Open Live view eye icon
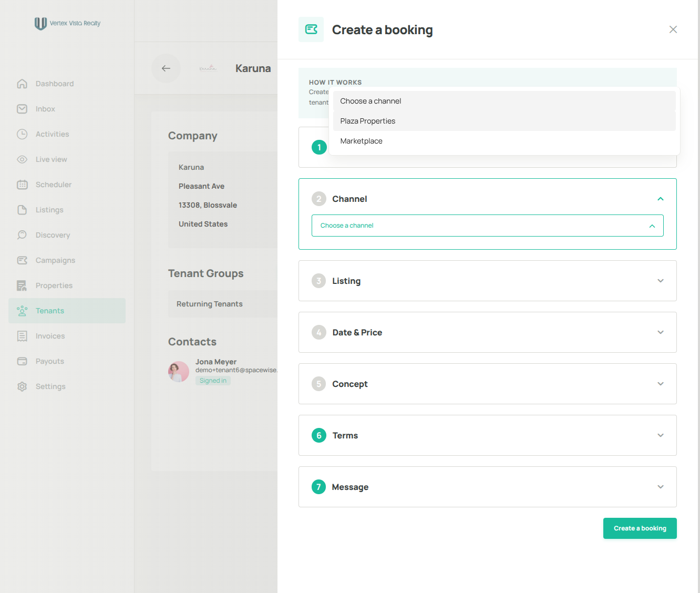700x593 pixels. [22, 159]
